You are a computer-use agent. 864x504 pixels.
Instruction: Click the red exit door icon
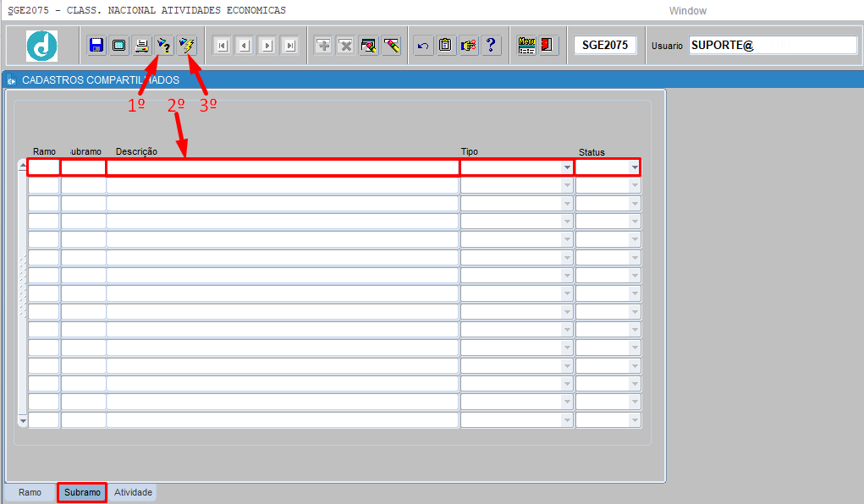pyautogui.click(x=548, y=46)
